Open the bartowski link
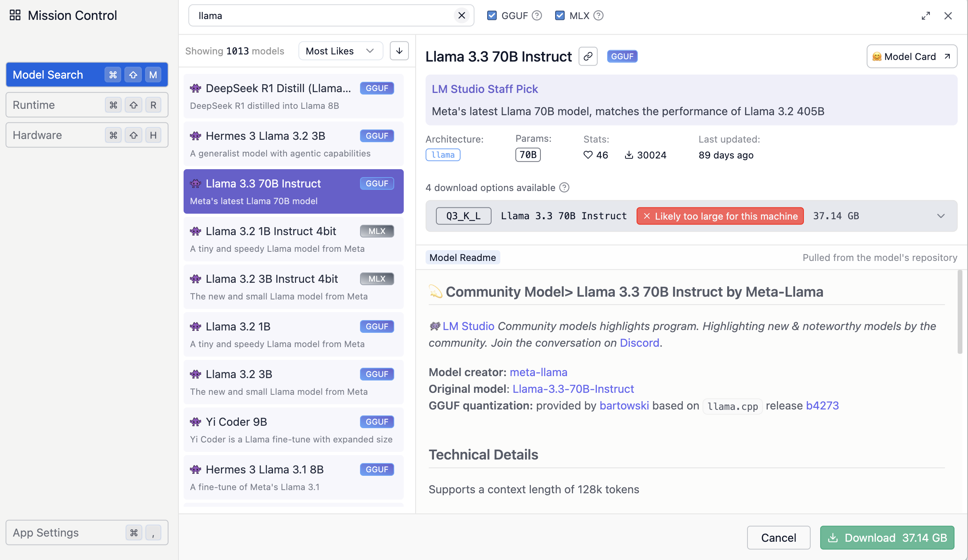This screenshot has height=560, width=968. [624, 406]
